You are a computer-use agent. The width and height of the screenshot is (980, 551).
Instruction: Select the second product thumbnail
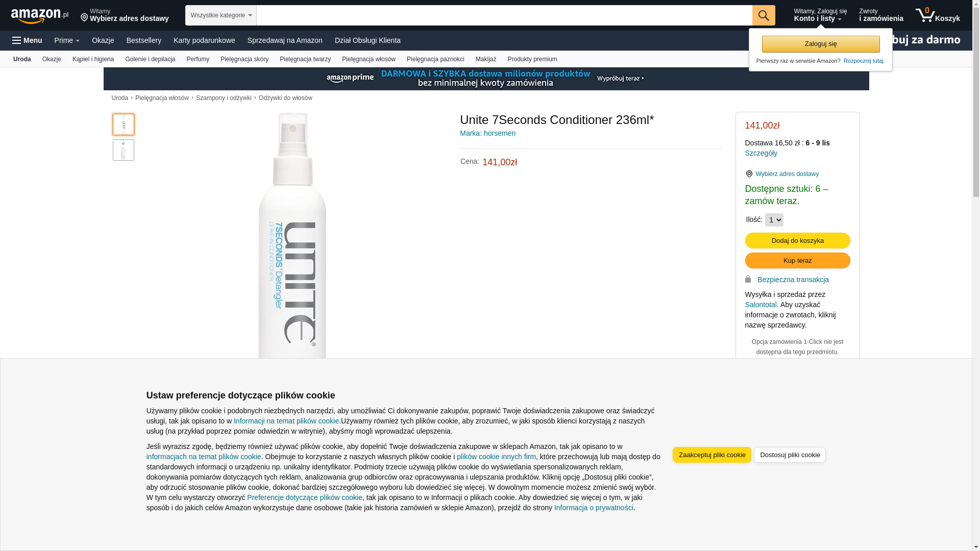point(124,150)
